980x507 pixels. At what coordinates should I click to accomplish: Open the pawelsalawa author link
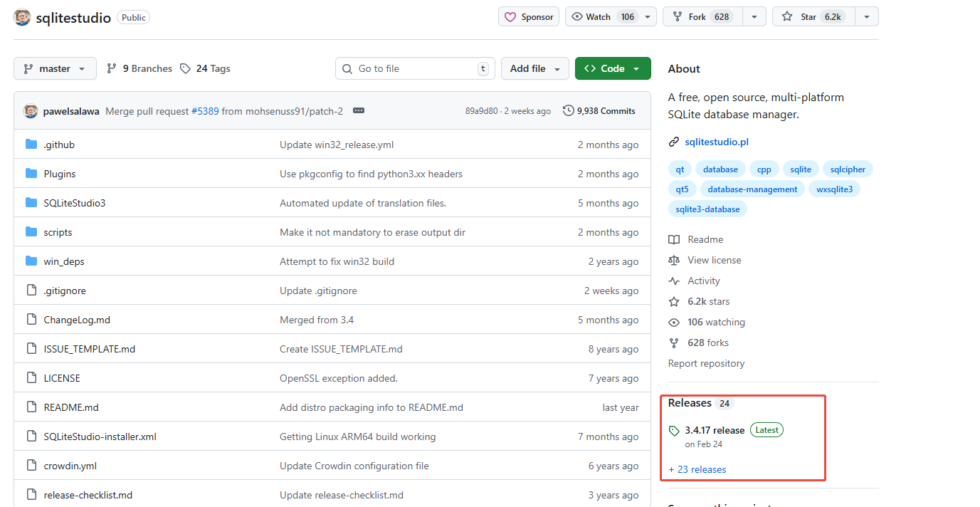click(x=71, y=111)
